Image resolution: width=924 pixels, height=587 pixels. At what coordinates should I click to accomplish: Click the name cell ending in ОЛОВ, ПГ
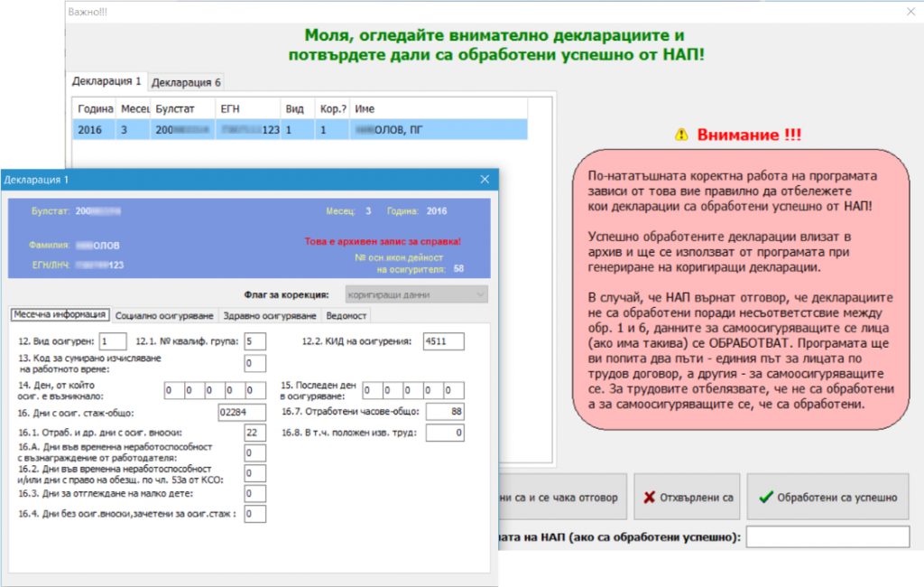pyautogui.click(x=439, y=130)
